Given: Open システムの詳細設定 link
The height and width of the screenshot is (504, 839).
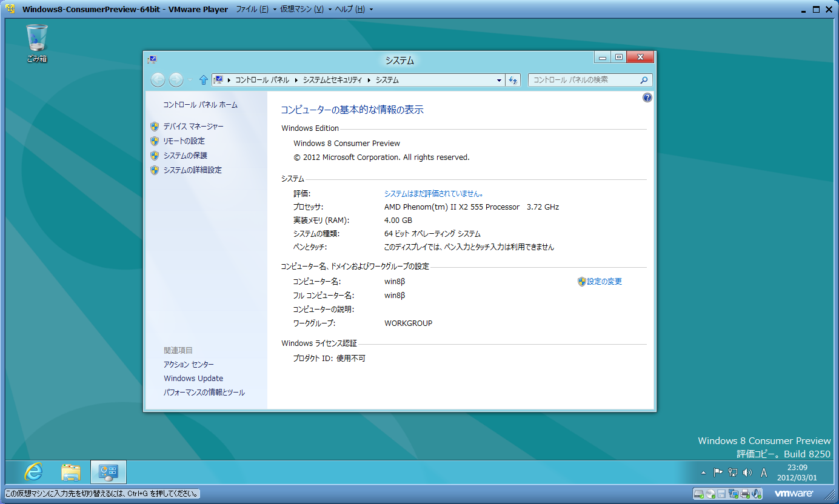Looking at the screenshot, I should pos(192,170).
